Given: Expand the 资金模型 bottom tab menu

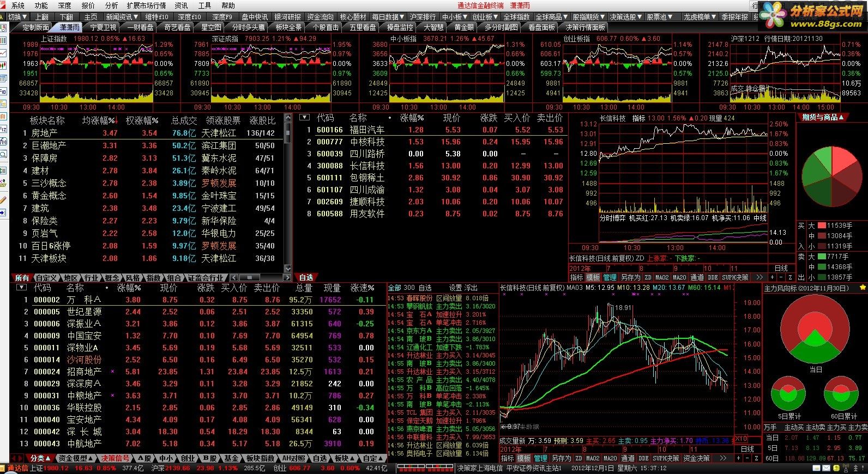Looking at the screenshot, I should pyautogui.click(x=75, y=458).
